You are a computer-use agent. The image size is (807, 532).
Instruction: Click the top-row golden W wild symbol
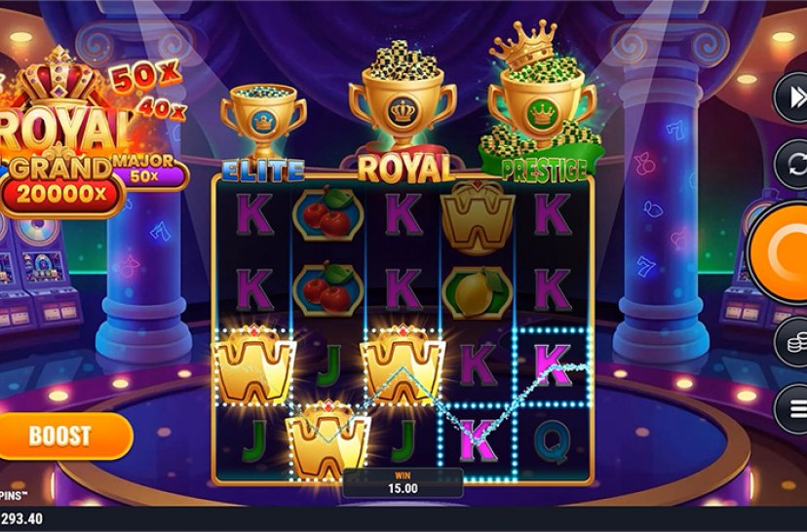[x=478, y=216]
